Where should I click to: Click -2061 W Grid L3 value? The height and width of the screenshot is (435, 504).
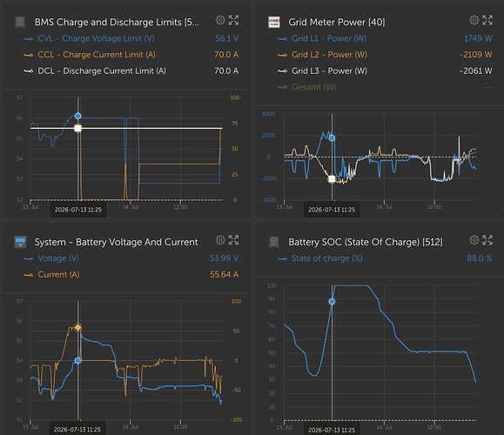tap(476, 70)
